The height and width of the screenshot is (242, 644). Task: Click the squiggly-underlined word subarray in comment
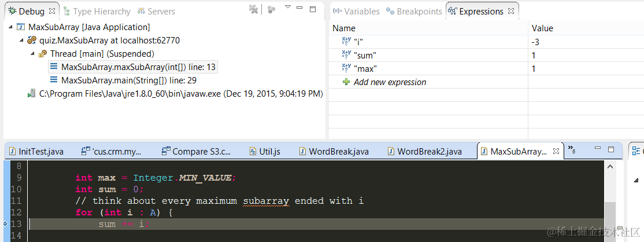[x=267, y=201]
